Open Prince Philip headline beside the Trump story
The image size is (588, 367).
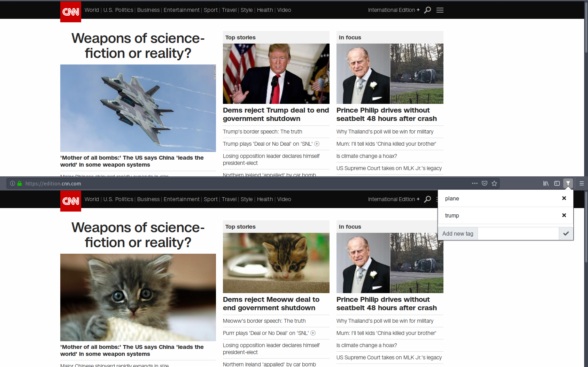[387, 114]
